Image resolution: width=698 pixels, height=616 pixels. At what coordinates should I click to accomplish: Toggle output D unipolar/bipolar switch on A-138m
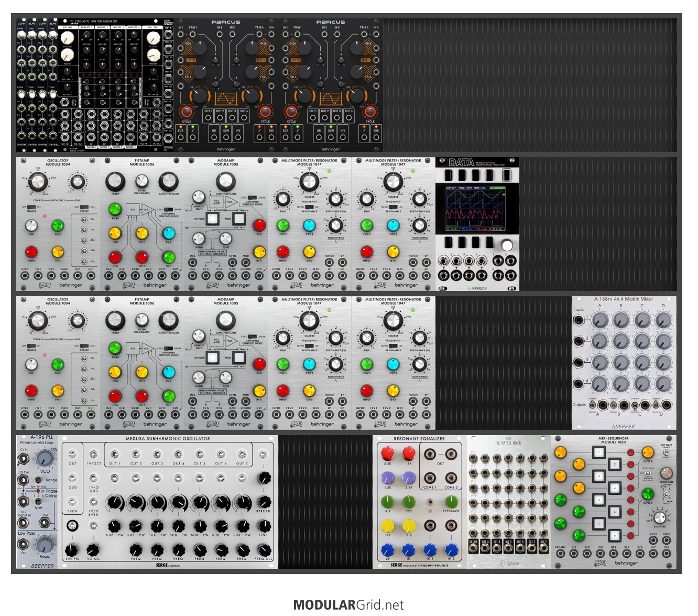(x=656, y=405)
